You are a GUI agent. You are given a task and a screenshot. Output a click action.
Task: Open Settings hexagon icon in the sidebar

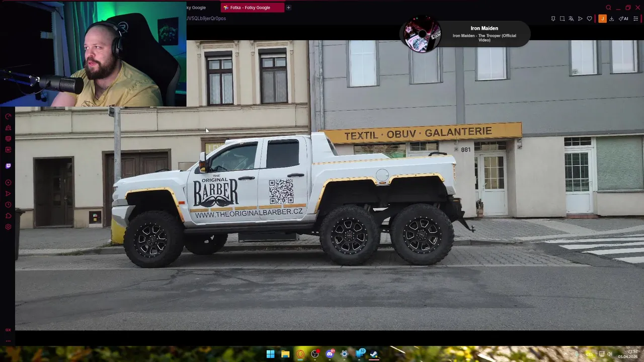click(8, 227)
